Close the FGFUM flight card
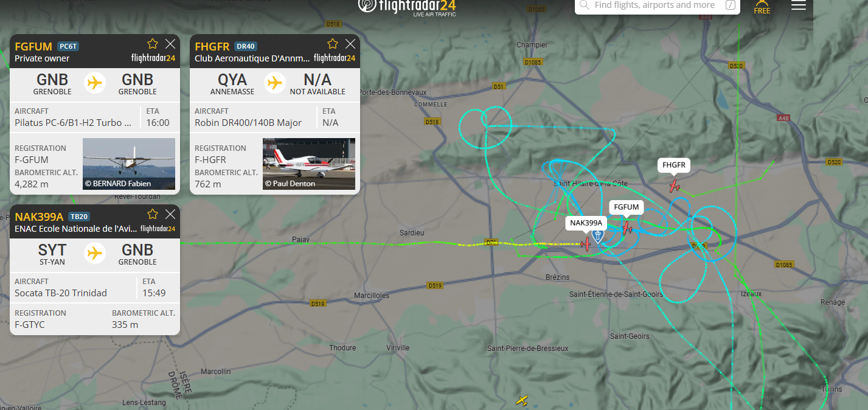Viewport: 868px width, 410px height. coord(170,44)
